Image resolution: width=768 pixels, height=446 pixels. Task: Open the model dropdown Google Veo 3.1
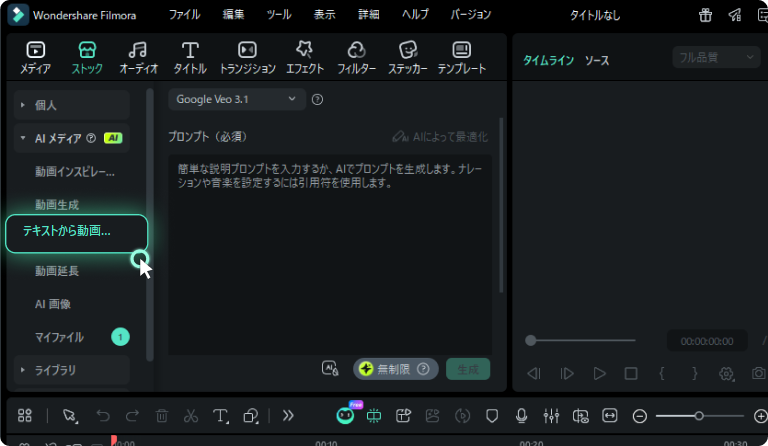(237, 99)
